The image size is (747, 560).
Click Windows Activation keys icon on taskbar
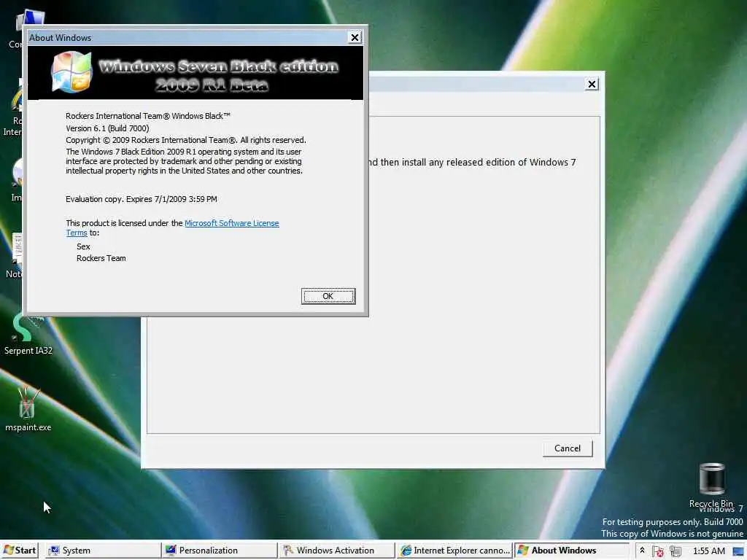tap(287, 551)
